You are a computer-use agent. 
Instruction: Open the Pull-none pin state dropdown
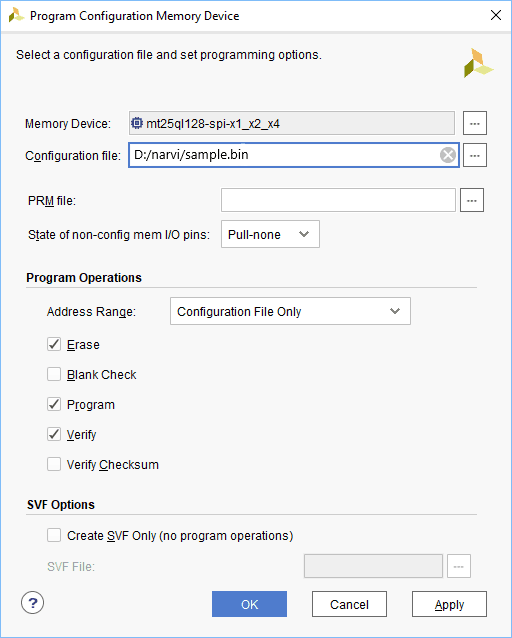click(270, 234)
